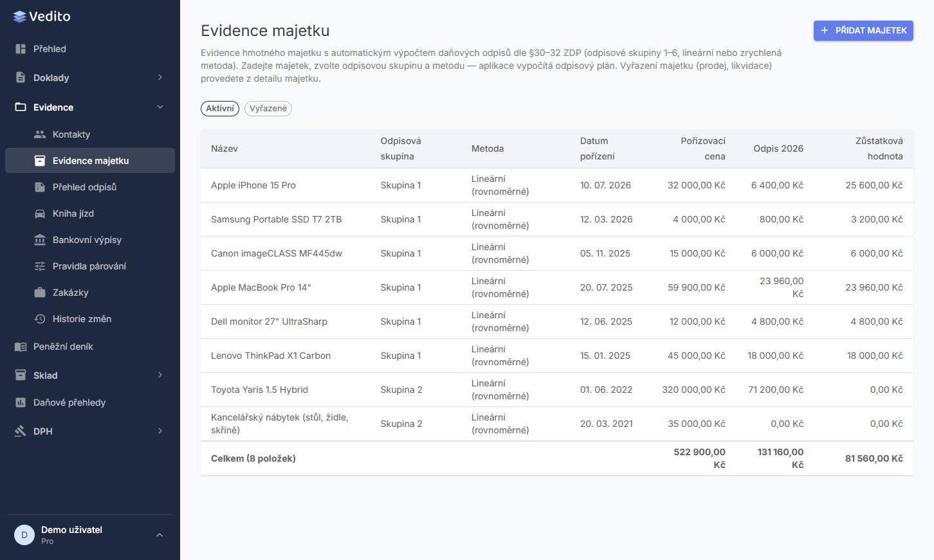Click the Doklady document icon
This screenshot has height=560, width=934.
click(21, 78)
